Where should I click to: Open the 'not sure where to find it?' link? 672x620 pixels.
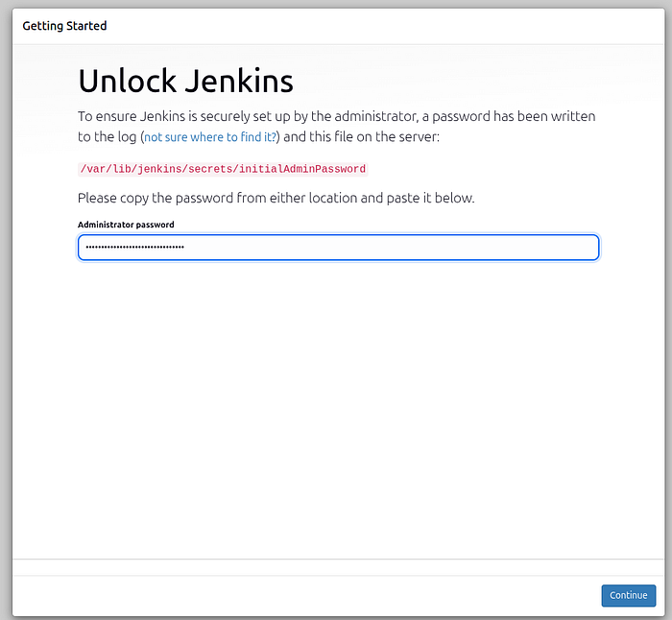click(x=210, y=137)
